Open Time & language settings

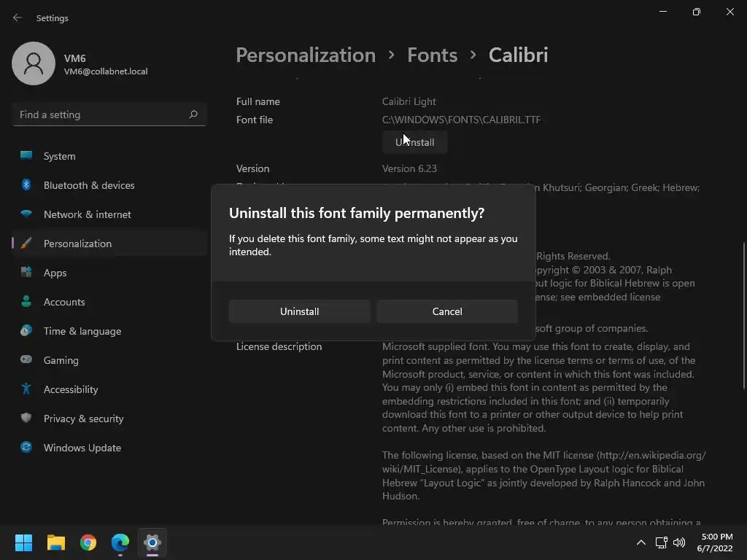(82, 331)
